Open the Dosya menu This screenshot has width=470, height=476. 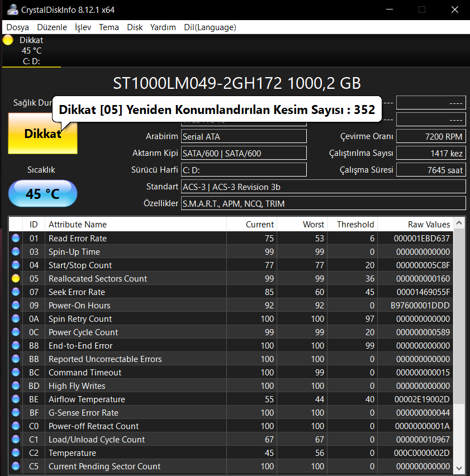[18, 27]
